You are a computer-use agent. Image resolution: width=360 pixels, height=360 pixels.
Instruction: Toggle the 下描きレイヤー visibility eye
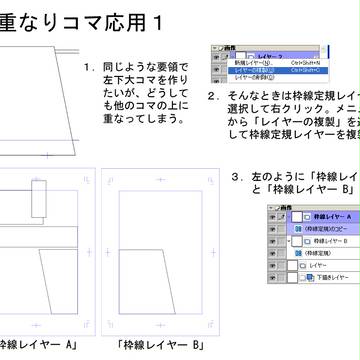[x=272, y=277]
